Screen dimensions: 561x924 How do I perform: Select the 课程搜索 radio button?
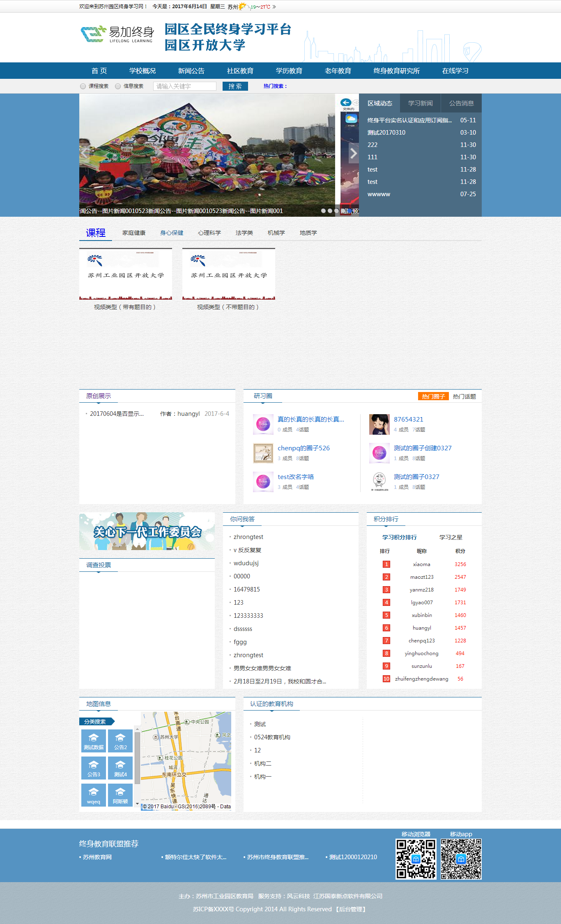(x=83, y=86)
